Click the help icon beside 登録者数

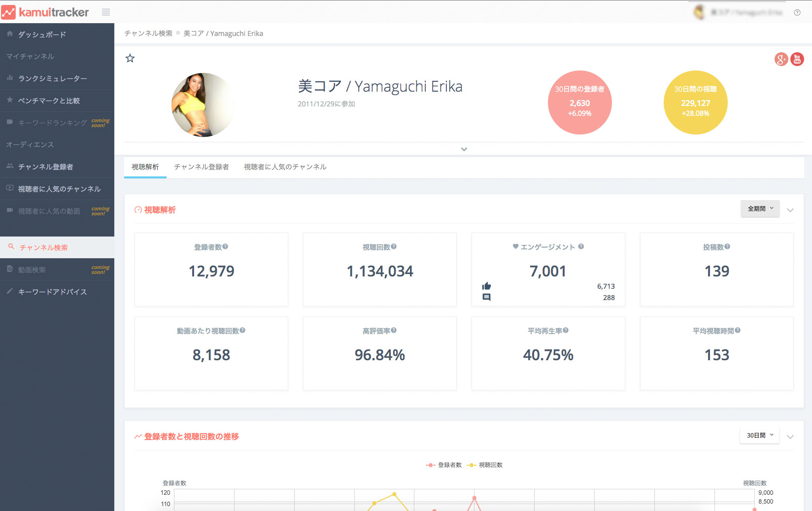[225, 247]
